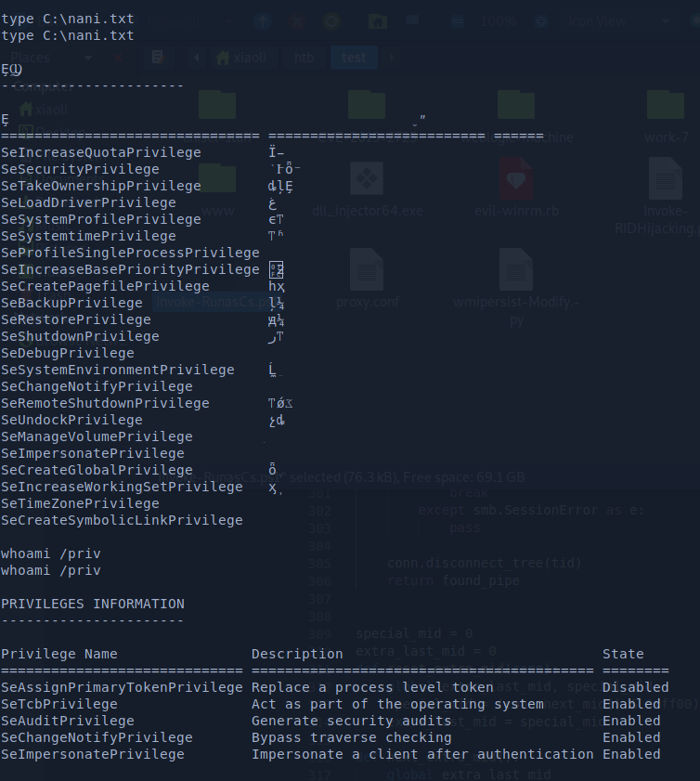Select the weblogic-machine folder icon
The image size is (700, 781).
(516, 105)
